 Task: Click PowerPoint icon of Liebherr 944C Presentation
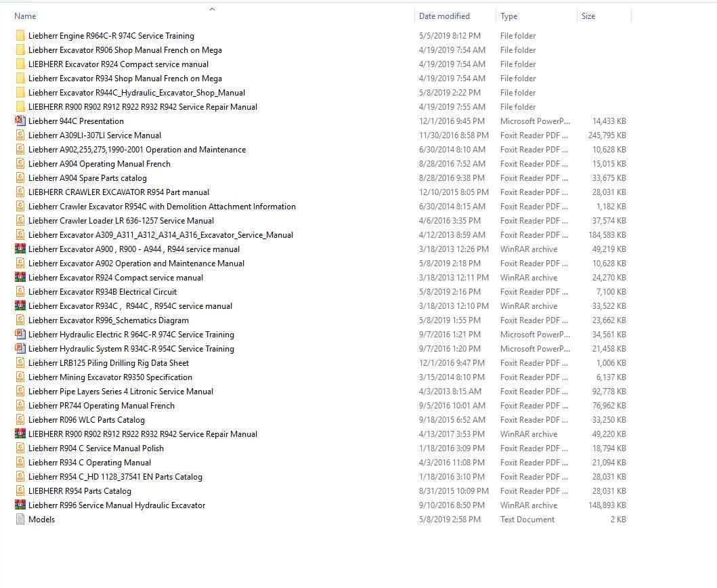click(x=20, y=121)
